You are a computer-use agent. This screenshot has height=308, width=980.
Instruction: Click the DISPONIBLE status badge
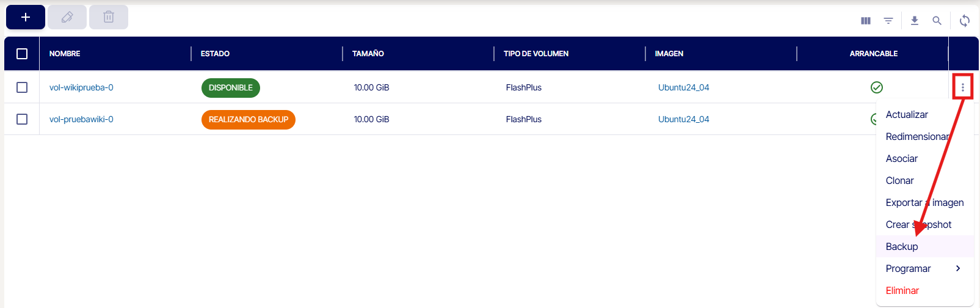(x=231, y=87)
